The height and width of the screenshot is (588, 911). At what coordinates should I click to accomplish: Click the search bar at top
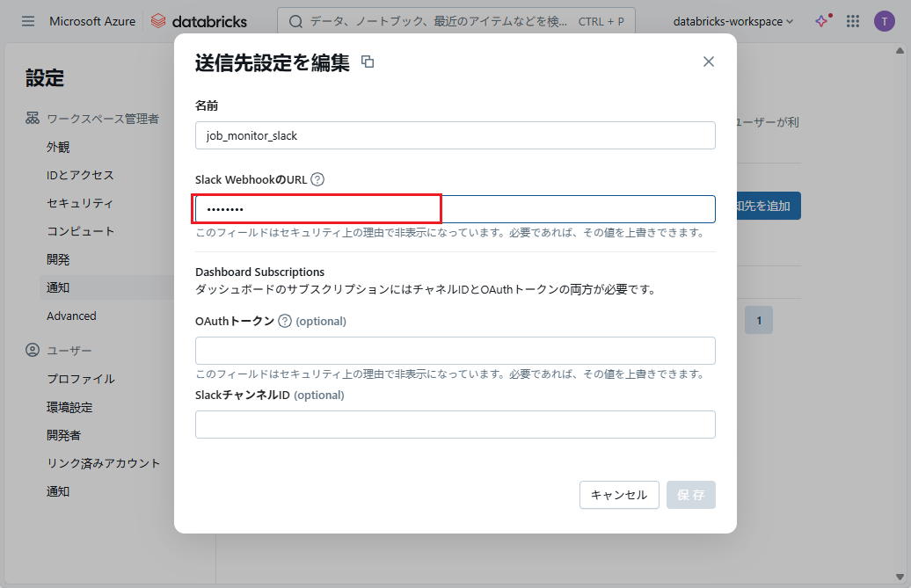coord(455,21)
